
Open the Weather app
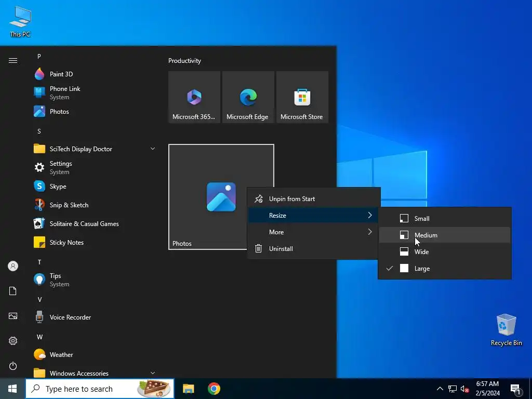tap(95, 354)
